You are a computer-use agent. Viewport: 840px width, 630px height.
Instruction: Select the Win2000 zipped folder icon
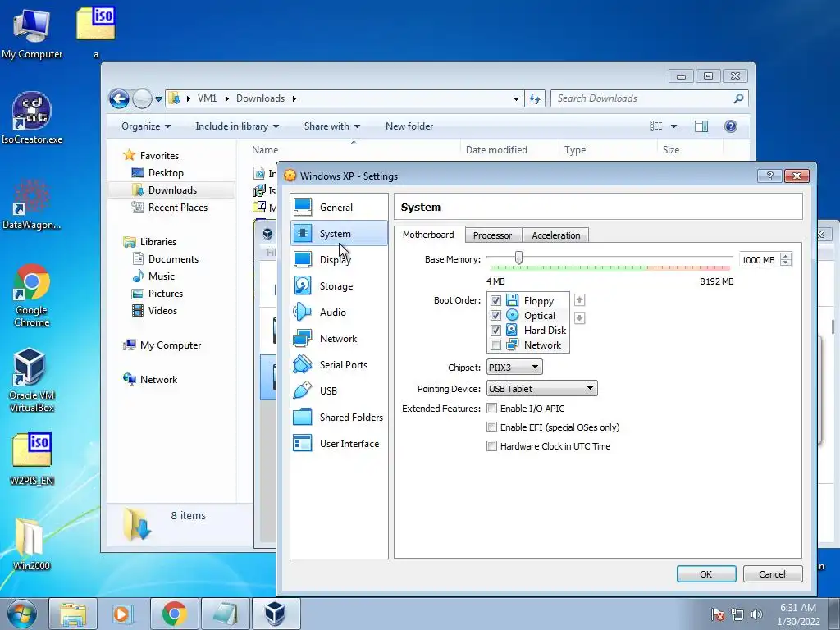tap(32, 545)
